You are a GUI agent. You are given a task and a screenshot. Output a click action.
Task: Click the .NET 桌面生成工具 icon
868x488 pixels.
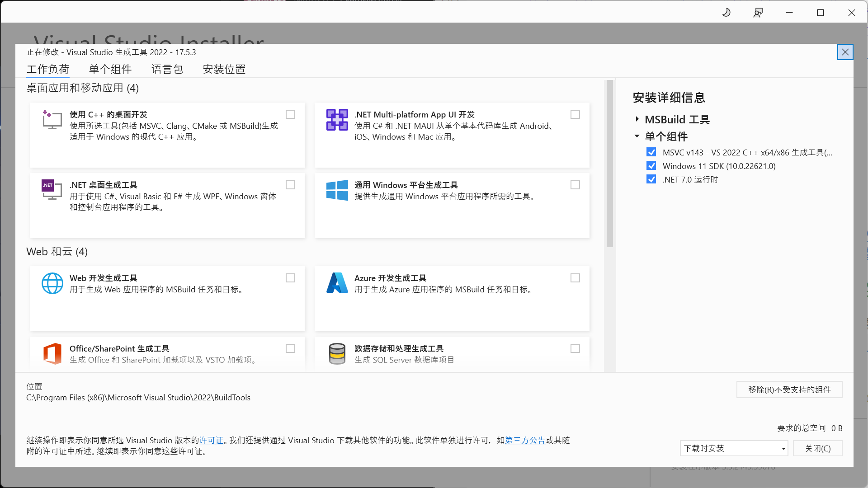coord(52,190)
